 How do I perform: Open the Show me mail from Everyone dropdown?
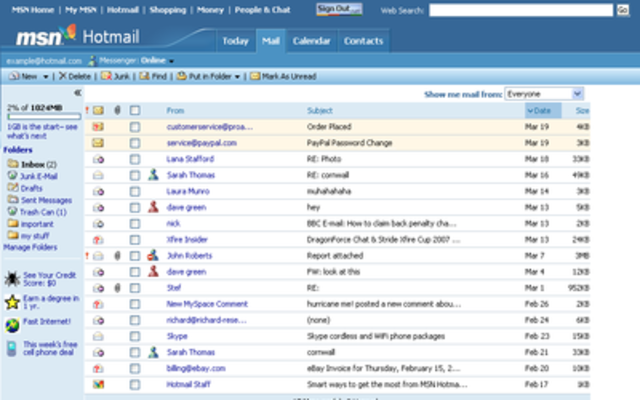click(544, 94)
